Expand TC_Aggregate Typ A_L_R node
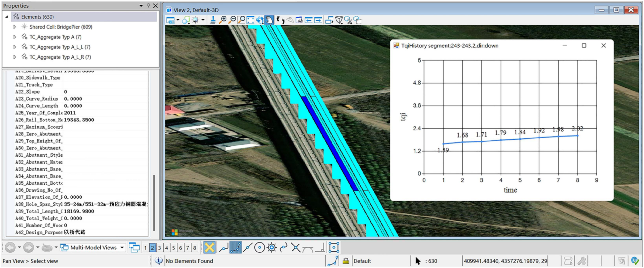 [15, 57]
